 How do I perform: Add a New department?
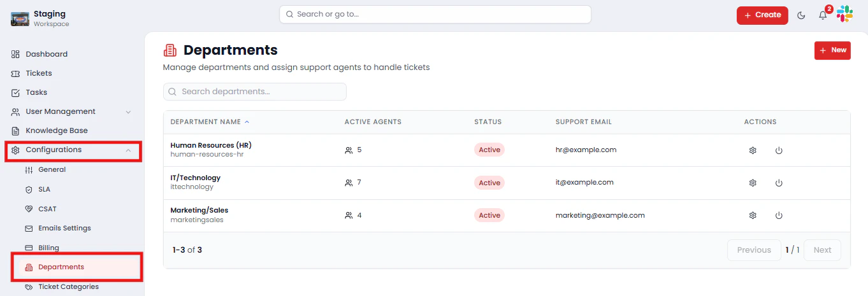[x=832, y=50]
